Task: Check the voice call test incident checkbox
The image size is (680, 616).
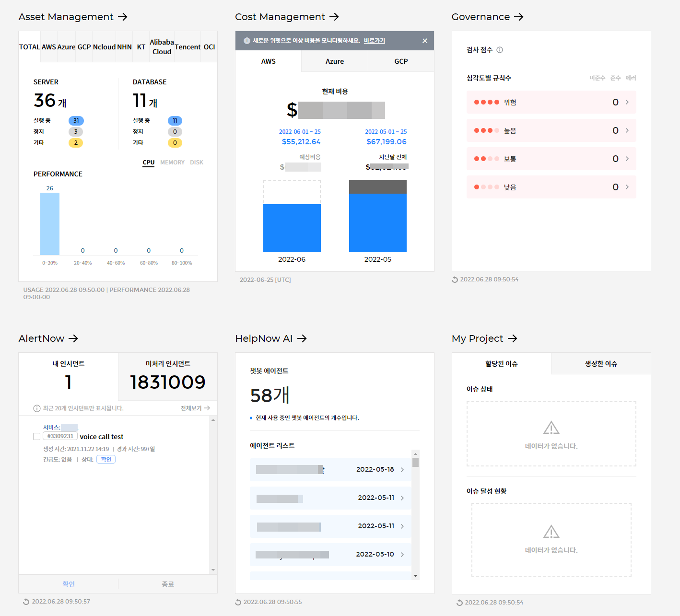Action: coord(37,436)
